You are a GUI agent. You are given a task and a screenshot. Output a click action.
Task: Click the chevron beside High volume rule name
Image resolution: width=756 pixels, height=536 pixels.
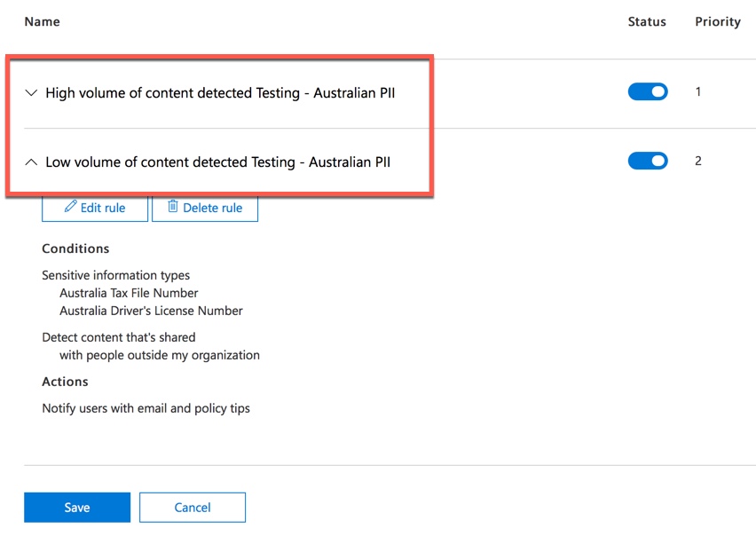point(32,92)
